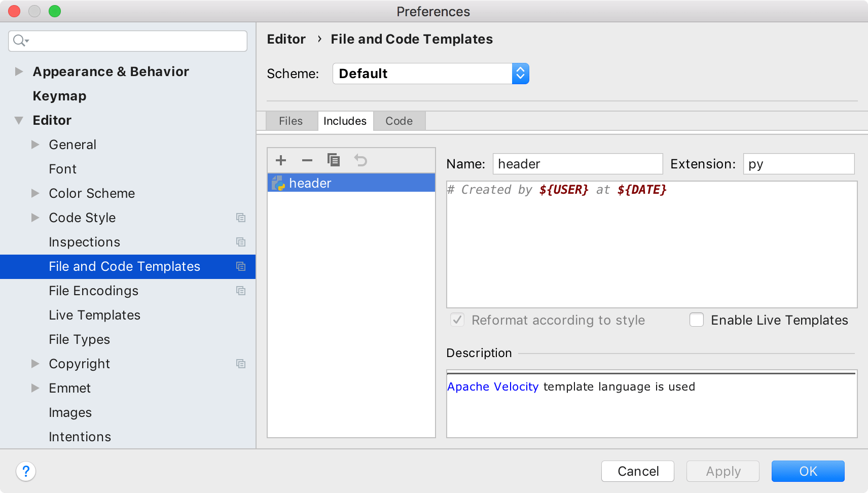Switch to the Files tab

(291, 121)
